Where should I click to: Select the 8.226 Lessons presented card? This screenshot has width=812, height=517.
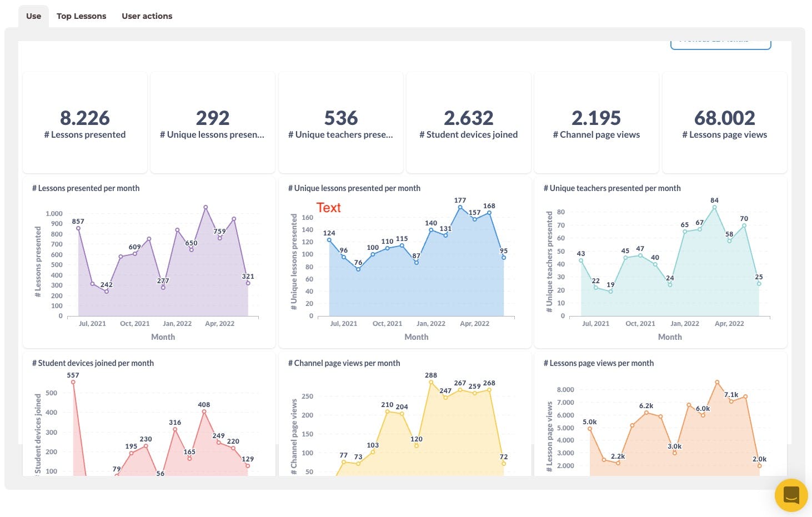85,123
